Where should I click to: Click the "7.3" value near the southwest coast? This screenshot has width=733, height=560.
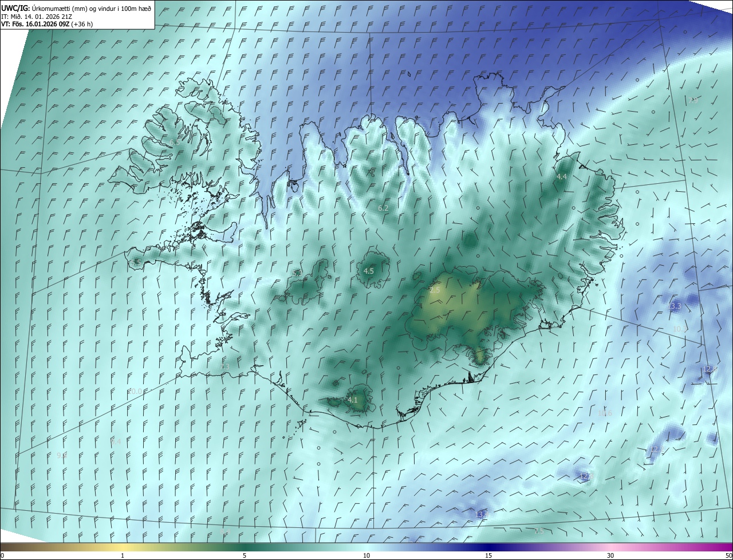pos(224,366)
